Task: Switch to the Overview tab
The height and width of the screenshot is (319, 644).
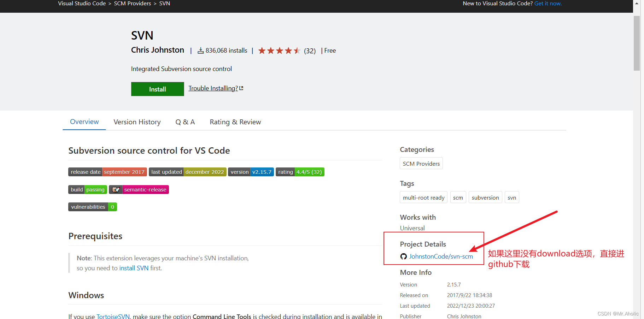Action: (84, 122)
